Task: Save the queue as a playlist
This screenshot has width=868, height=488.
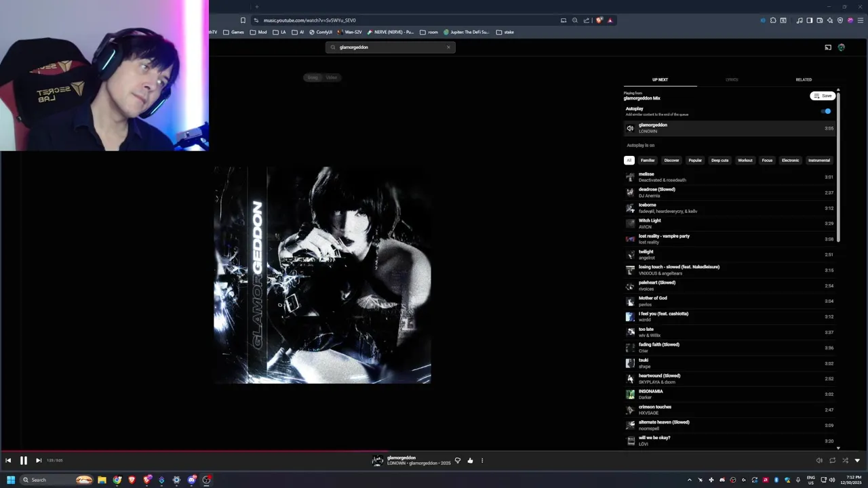Action: tap(823, 96)
